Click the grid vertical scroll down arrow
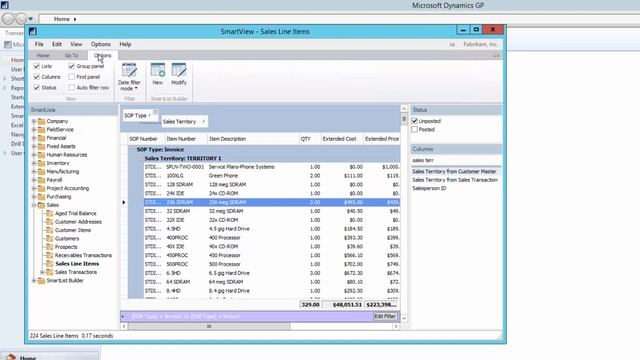This screenshot has width=640, height=360. point(404,318)
